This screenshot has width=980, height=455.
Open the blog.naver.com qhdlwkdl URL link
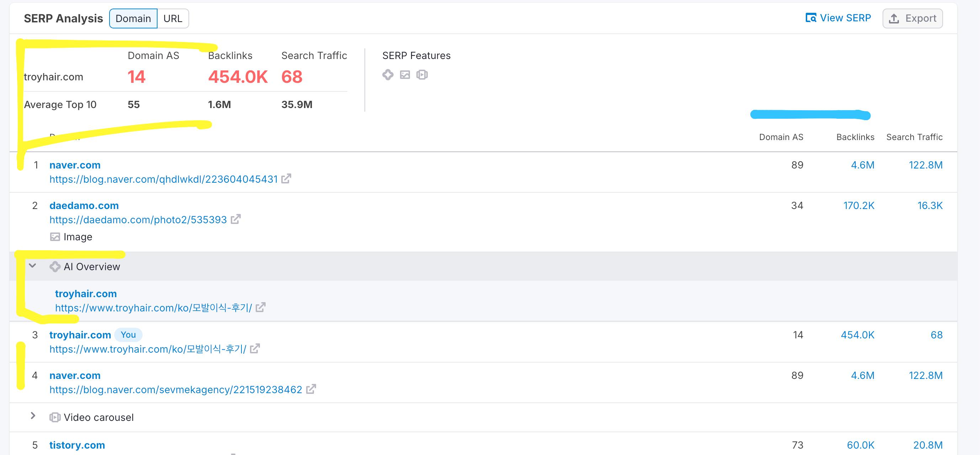point(164,179)
